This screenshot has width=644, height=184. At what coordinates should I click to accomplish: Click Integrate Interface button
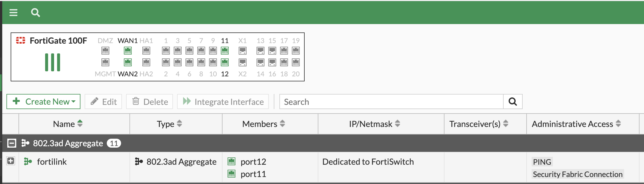click(x=223, y=102)
